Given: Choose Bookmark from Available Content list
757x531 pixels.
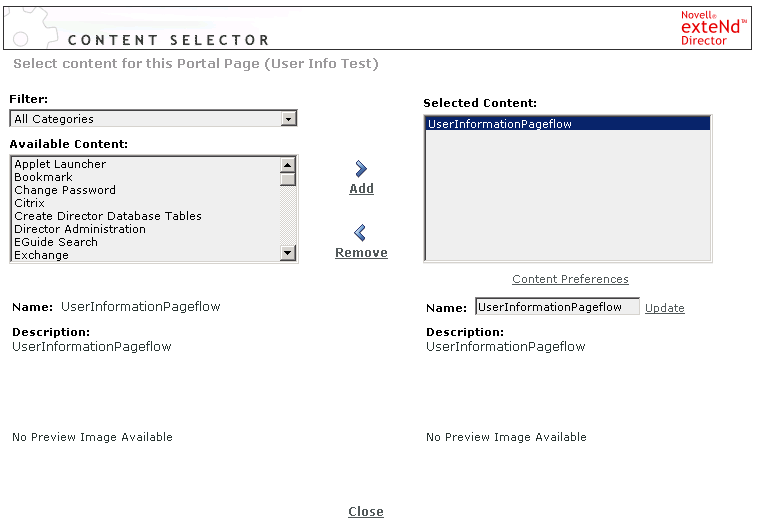Looking at the screenshot, I should tap(43, 177).
